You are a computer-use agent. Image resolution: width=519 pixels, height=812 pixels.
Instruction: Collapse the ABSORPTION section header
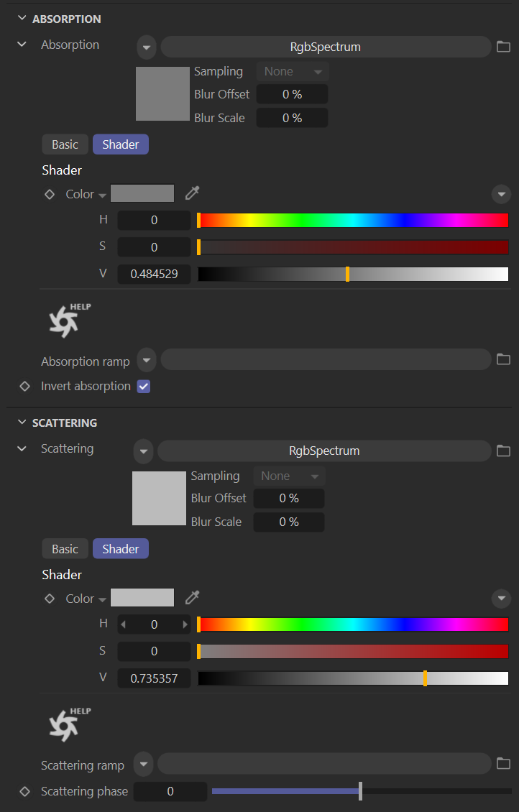(22, 19)
